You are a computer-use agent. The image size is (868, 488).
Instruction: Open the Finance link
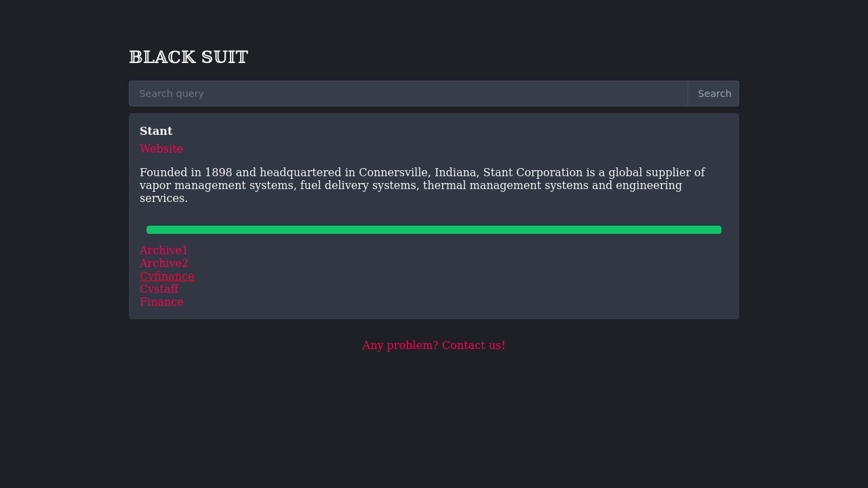161,302
